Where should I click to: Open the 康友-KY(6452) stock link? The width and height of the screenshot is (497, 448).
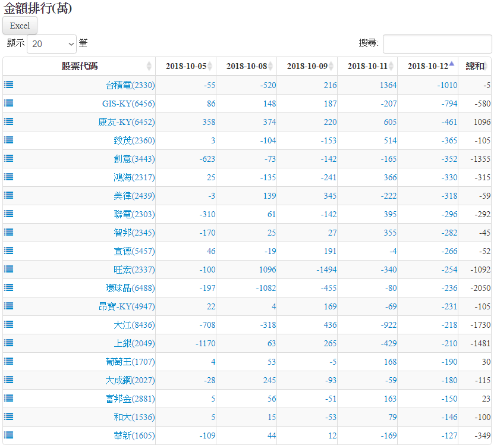point(127,122)
